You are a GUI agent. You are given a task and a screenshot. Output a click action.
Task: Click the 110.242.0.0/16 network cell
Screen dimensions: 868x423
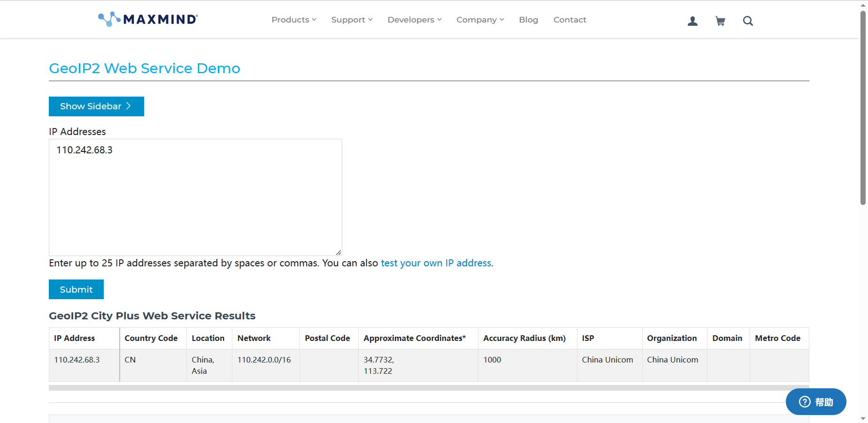click(266, 365)
